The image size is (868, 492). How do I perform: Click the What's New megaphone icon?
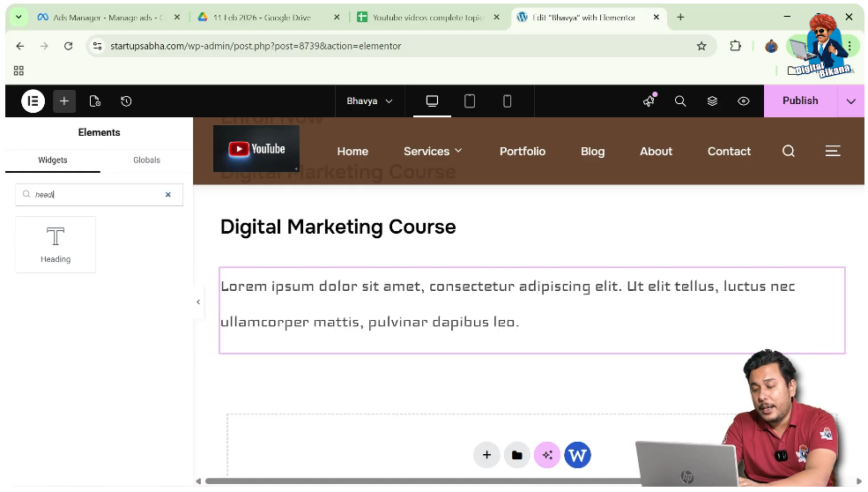pos(649,101)
